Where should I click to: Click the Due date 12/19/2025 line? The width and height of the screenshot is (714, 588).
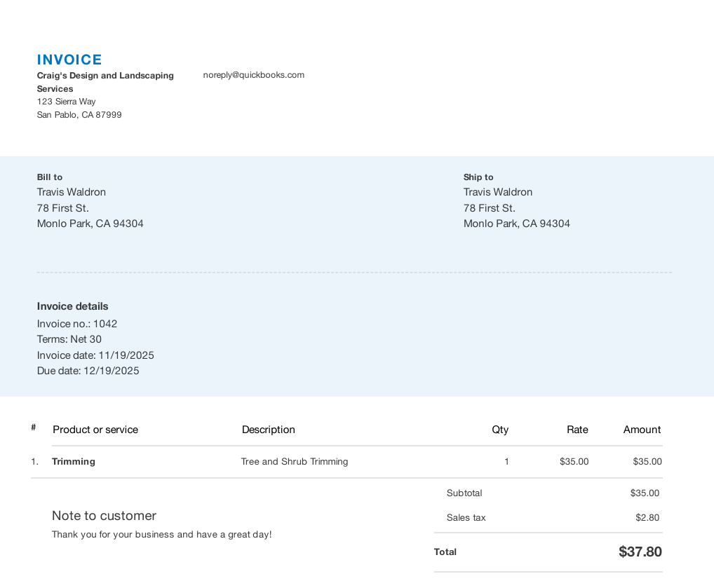coord(88,371)
